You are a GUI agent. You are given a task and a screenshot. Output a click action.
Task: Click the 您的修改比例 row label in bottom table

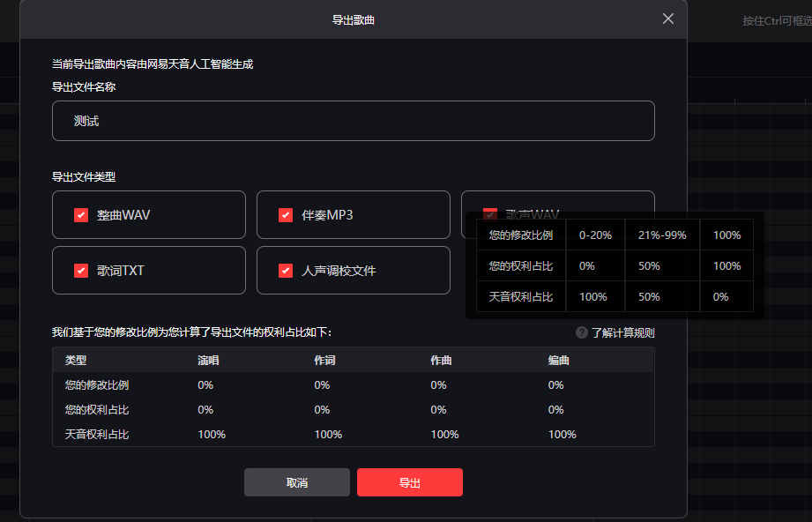coord(97,385)
